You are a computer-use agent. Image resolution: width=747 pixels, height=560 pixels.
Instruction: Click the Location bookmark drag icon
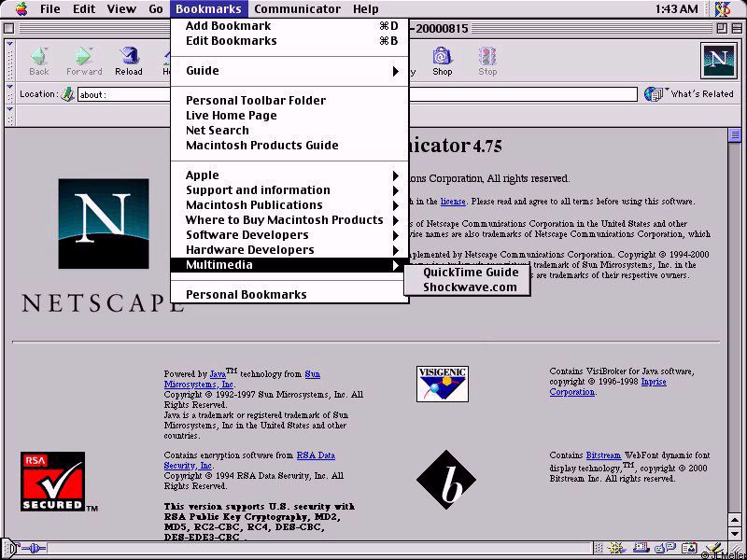pyautogui.click(x=67, y=94)
